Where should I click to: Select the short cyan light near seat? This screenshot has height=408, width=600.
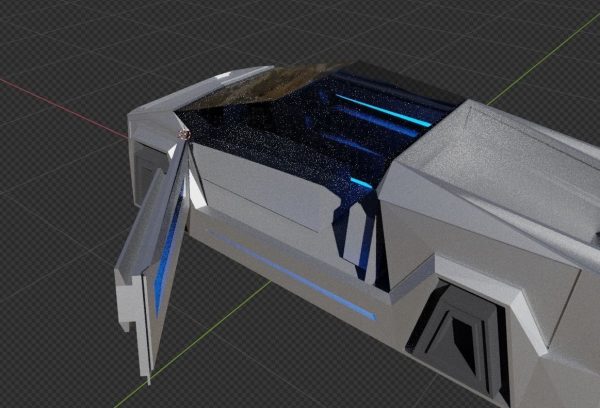point(361,183)
